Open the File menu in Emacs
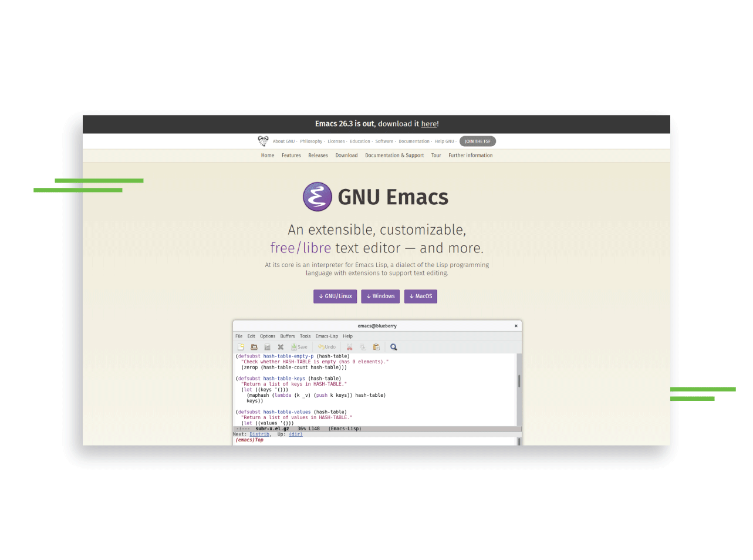The height and width of the screenshot is (560, 753). (239, 336)
